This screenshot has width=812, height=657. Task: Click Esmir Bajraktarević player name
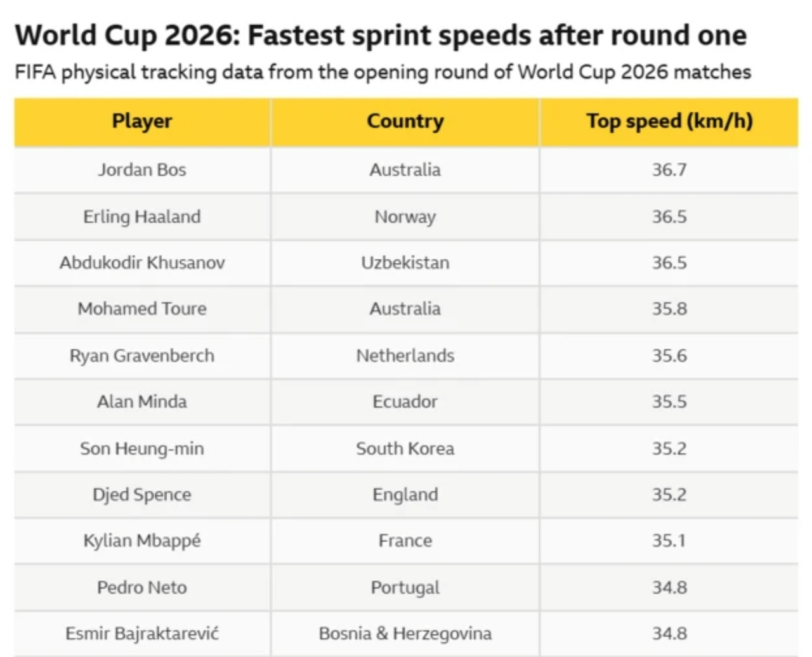(x=142, y=634)
